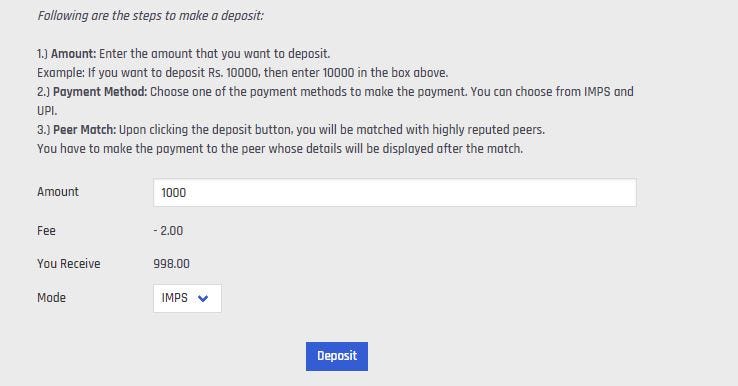This screenshot has width=738, height=386.
Task: Click the You Receive label
Action: (69, 264)
